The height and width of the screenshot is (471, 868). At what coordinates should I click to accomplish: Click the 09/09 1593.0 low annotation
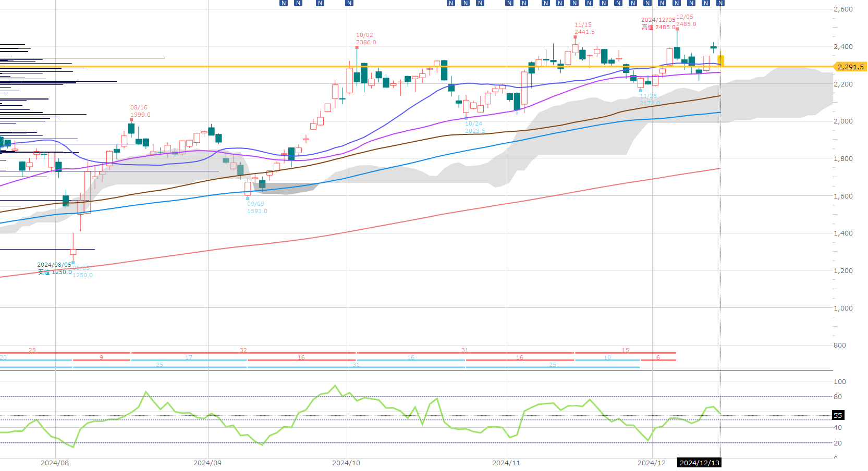click(256, 207)
